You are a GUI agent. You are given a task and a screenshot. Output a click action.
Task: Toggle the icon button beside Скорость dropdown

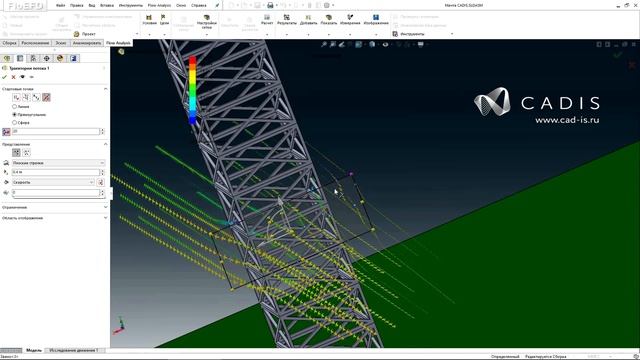100,182
